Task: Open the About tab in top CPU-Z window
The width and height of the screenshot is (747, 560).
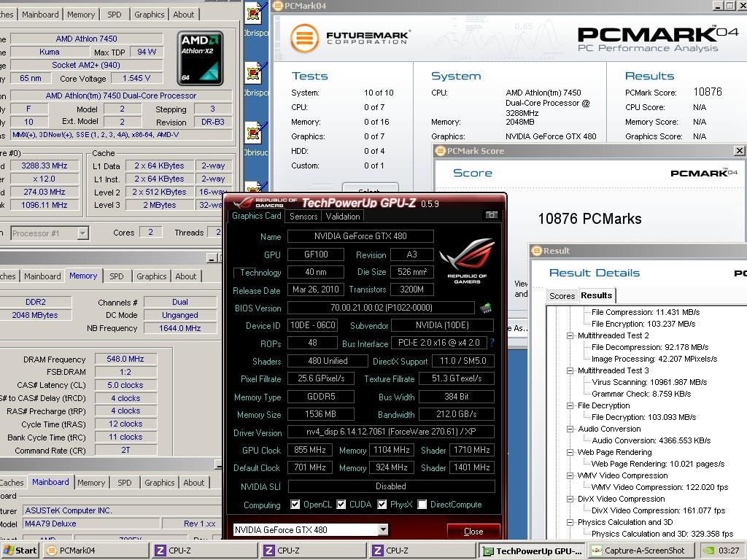Action: pos(183,15)
